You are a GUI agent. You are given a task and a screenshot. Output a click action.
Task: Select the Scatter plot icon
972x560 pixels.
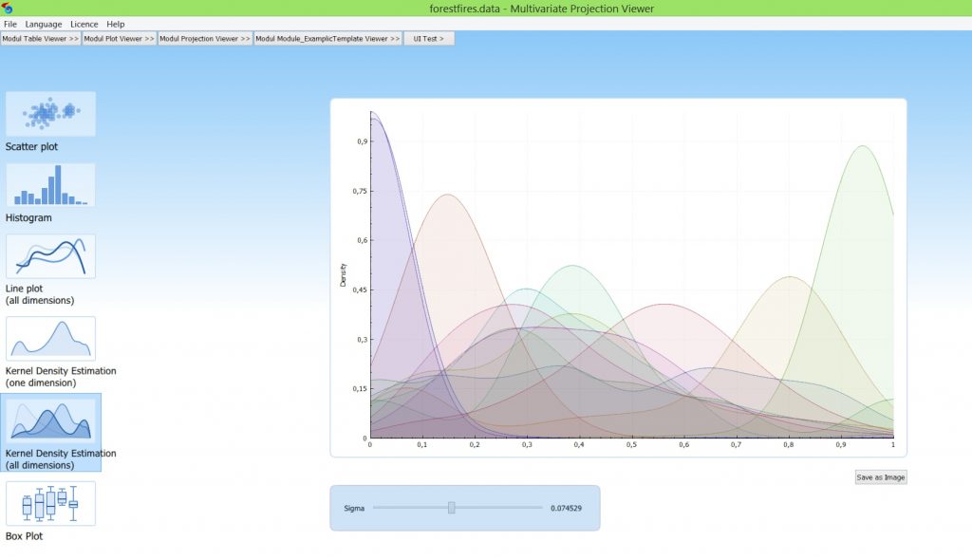[x=50, y=114]
